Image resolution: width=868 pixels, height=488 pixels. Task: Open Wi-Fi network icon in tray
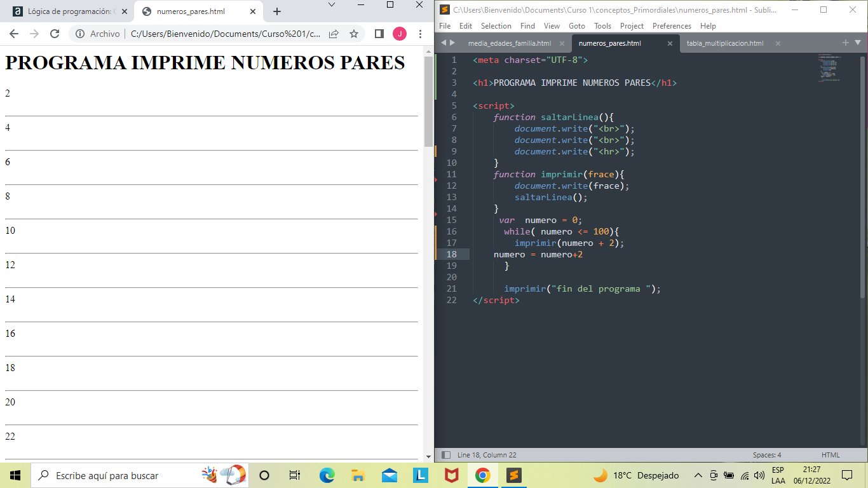click(x=744, y=475)
